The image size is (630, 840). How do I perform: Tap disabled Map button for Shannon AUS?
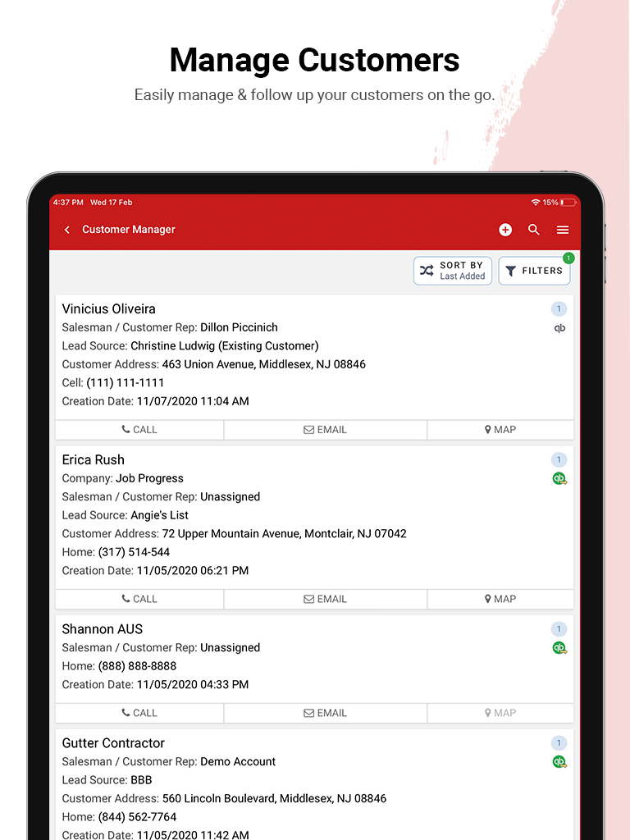[x=500, y=713]
